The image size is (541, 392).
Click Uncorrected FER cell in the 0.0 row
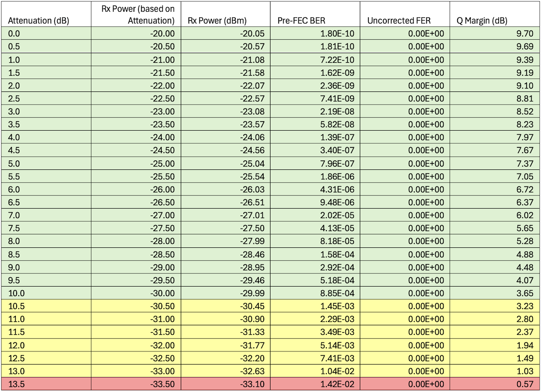(x=405, y=34)
